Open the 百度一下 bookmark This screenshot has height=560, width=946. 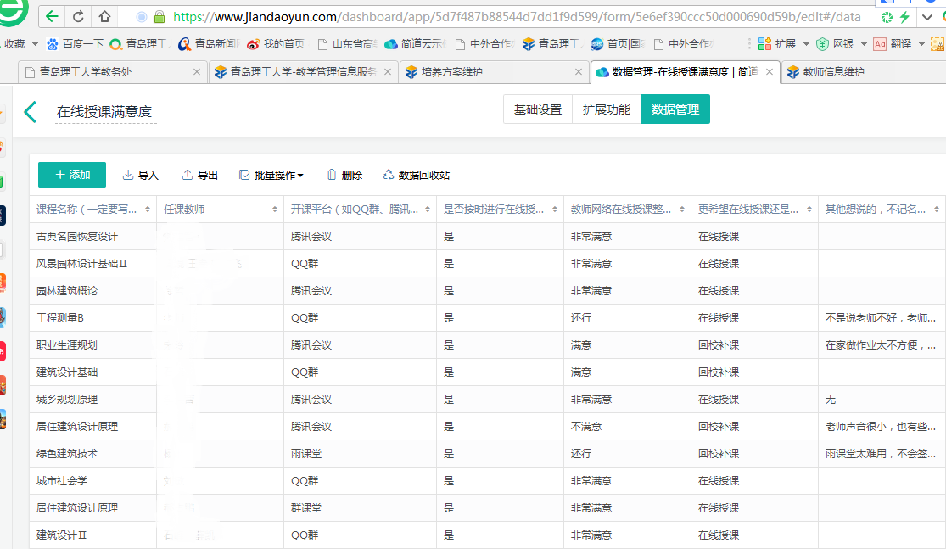click(x=75, y=44)
